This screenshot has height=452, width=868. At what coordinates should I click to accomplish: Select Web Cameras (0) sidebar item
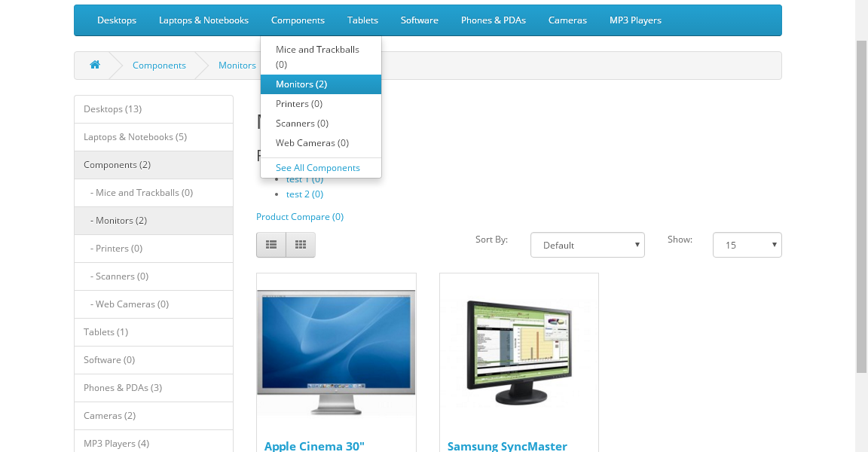pos(154,304)
